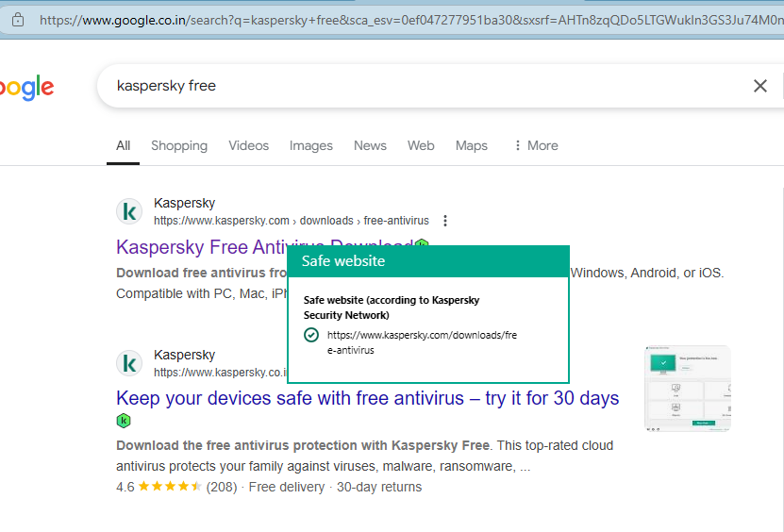Click green Kaspersky shield badge under second result
Image resolution: width=784 pixels, height=532 pixels.
click(x=124, y=421)
